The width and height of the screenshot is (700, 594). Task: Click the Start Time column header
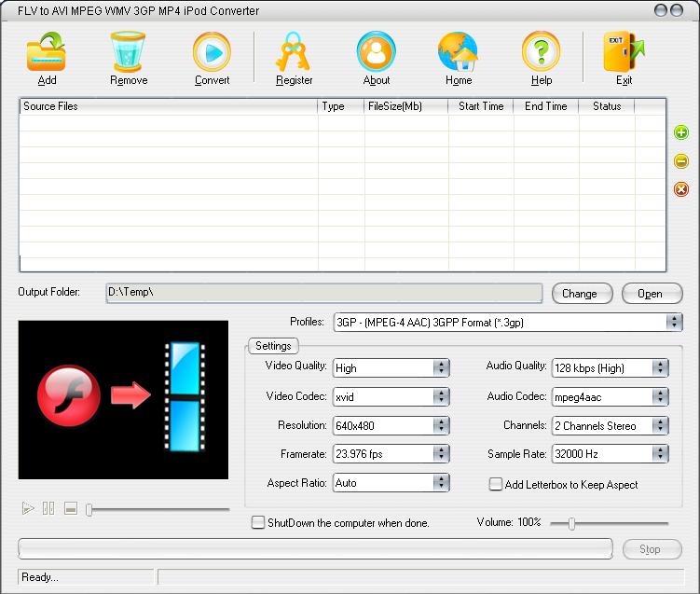pyautogui.click(x=481, y=106)
